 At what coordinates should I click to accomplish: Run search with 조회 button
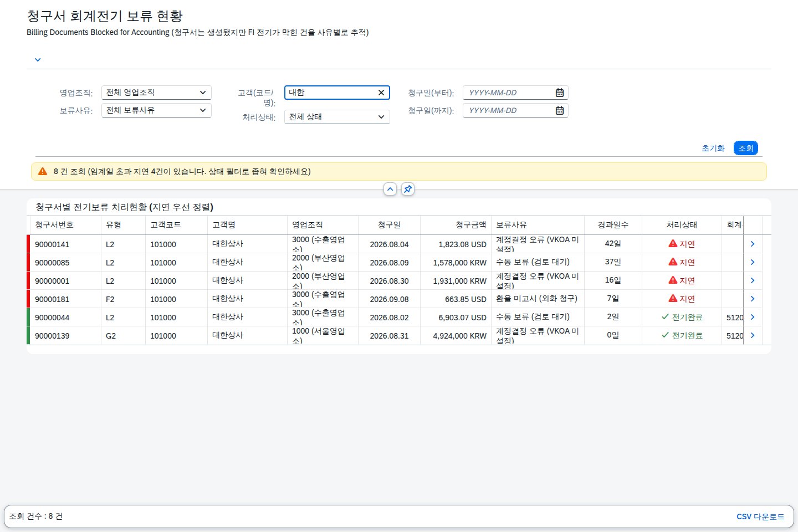[x=746, y=148]
